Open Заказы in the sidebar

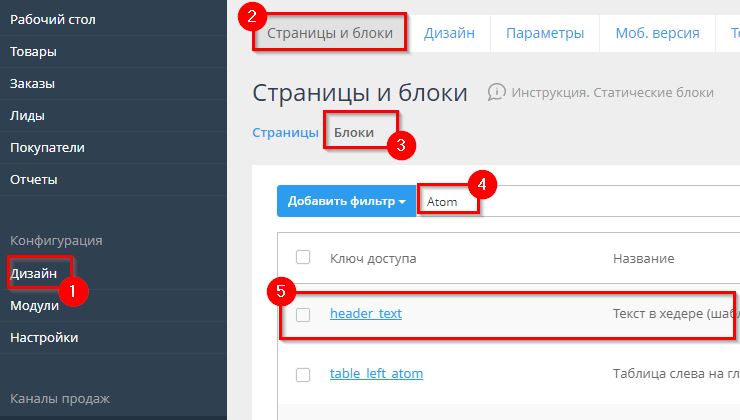tap(33, 84)
